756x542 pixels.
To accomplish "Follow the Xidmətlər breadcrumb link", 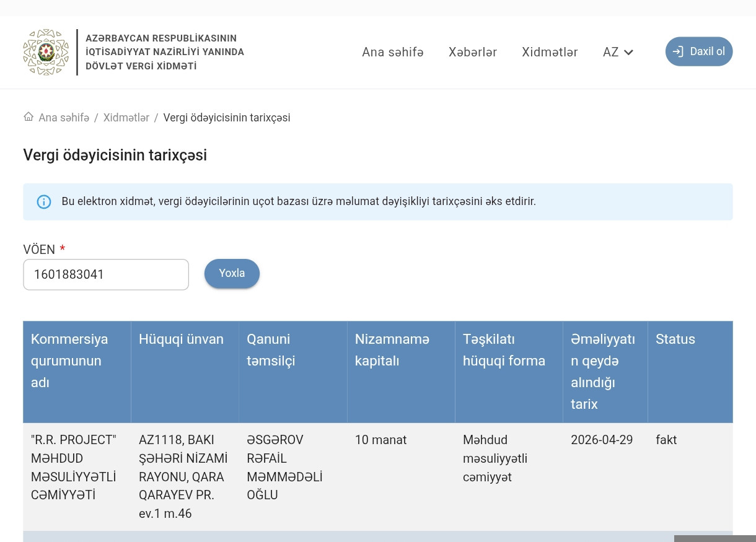I will tap(126, 118).
